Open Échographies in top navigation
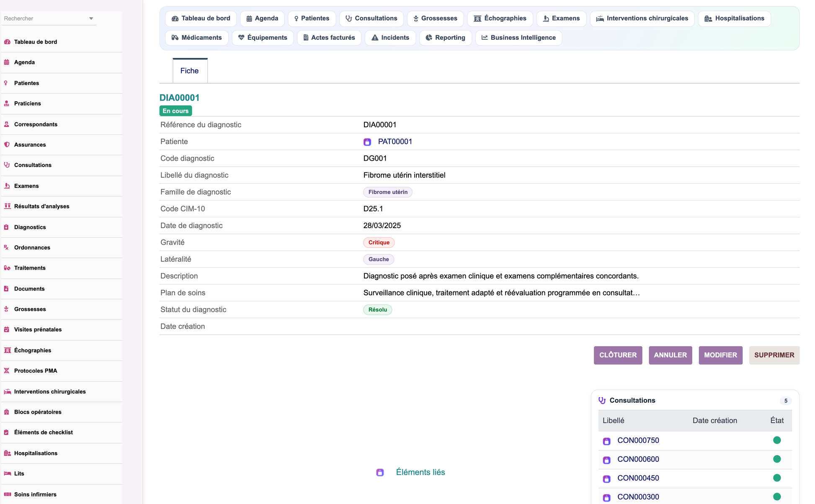 pyautogui.click(x=500, y=18)
